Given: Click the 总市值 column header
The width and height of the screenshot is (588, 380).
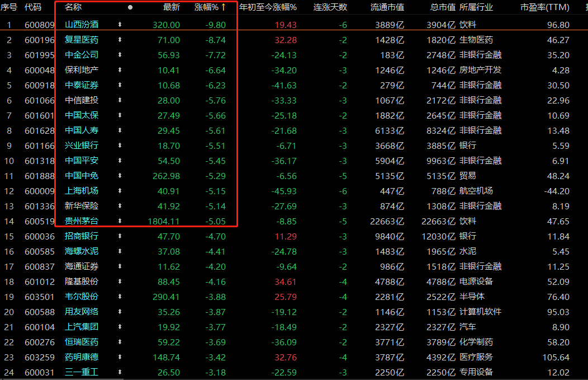Looking at the screenshot, I should click(x=443, y=7).
